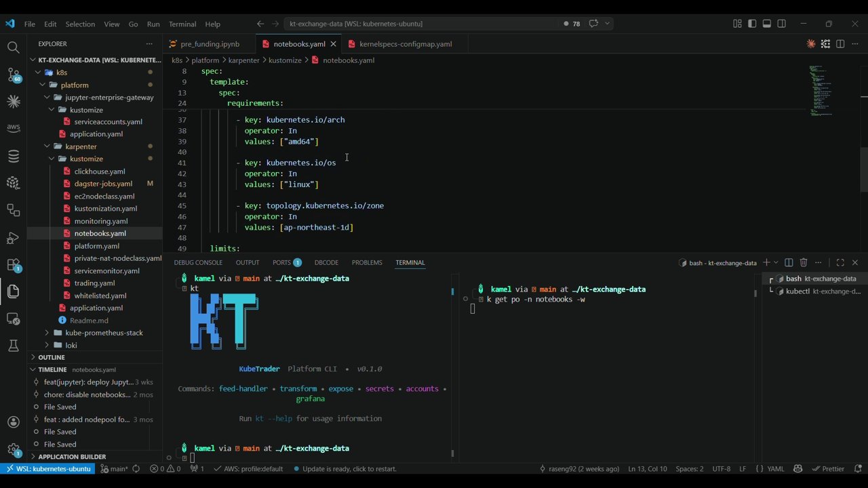
Task: Click WSL: kubernetes-ubuntu remote indicator
Action: click(47, 469)
